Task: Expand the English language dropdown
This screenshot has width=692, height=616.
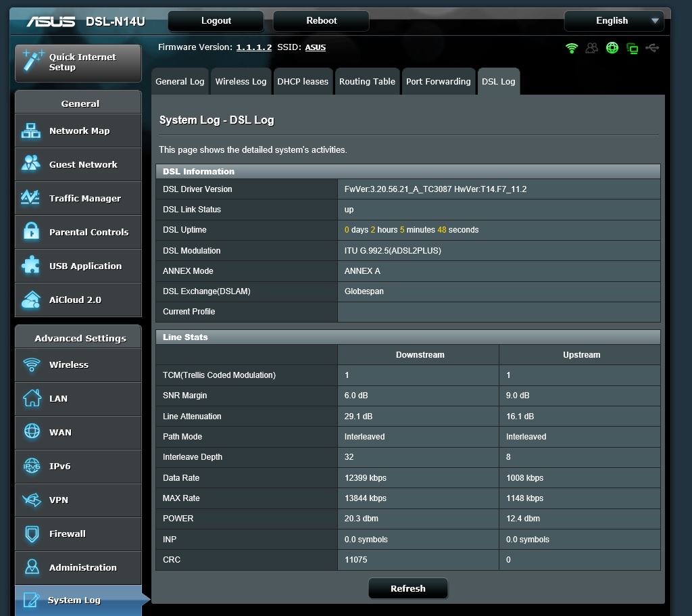Action: [613, 21]
